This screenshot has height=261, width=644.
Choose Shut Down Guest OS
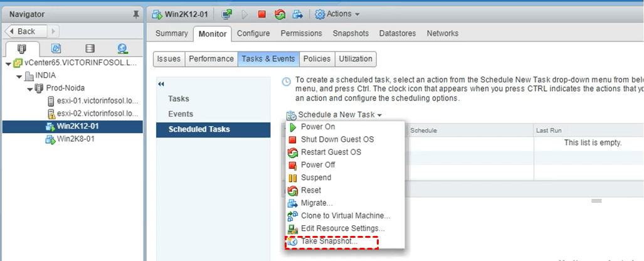(345, 140)
